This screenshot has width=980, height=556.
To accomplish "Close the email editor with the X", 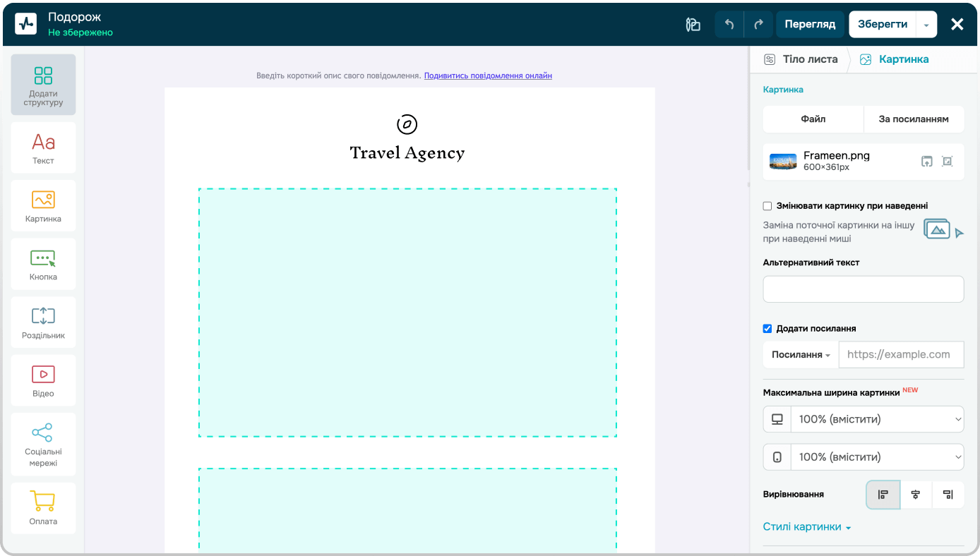I will pyautogui.click(x=957, y=25).
